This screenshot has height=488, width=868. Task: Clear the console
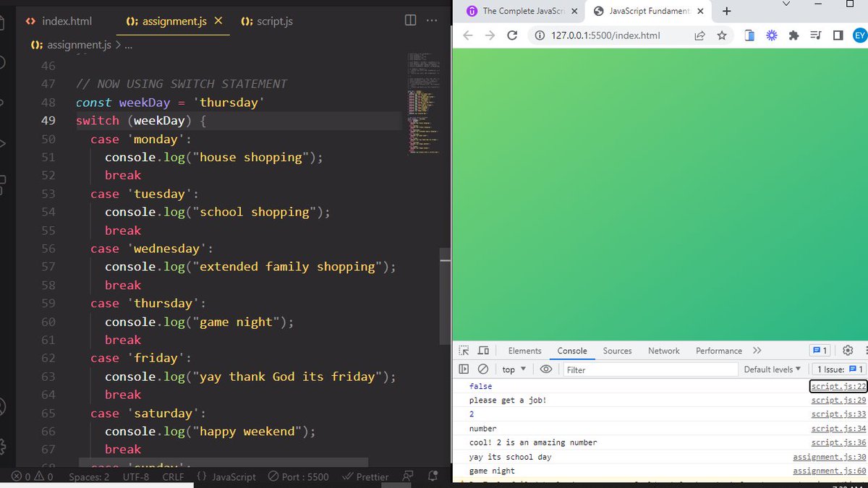coord(483,369)
